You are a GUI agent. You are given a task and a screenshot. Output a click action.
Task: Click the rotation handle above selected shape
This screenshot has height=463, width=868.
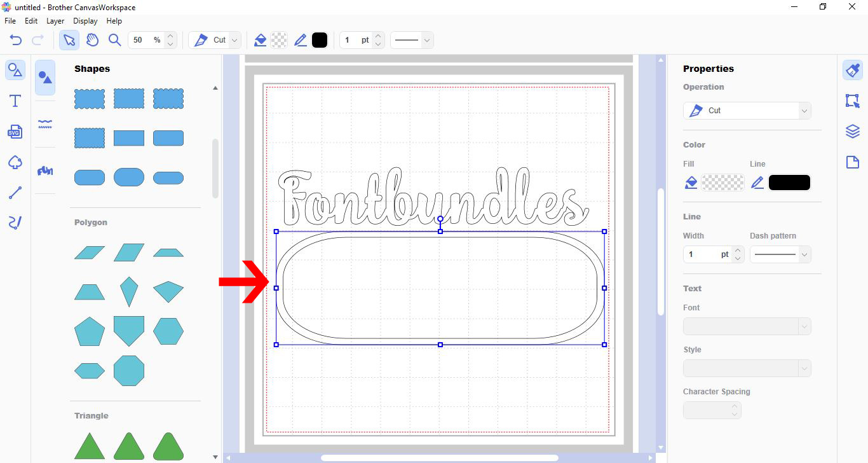point(440,219)
